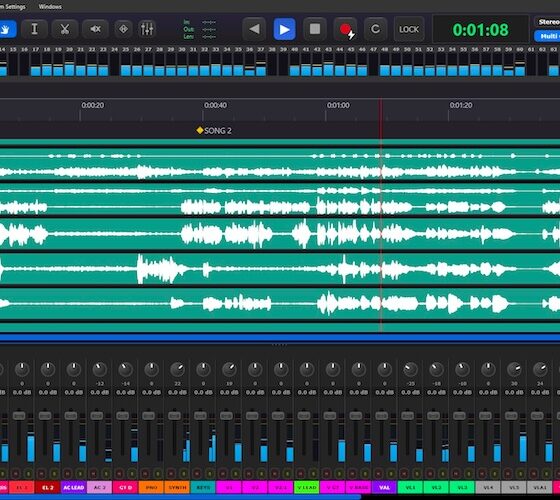Toggle the green solo button on EL 2 channel

coord(55,474)
